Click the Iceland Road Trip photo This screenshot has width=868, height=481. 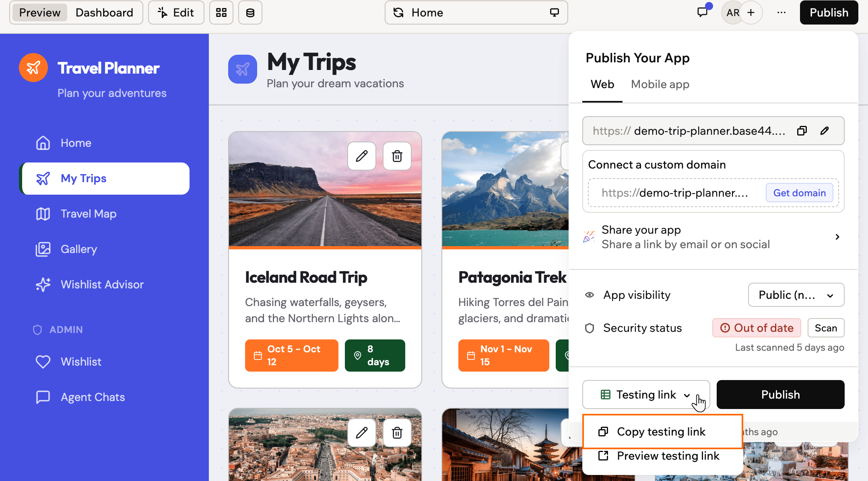pyautogui.click(x=325, y=189)
